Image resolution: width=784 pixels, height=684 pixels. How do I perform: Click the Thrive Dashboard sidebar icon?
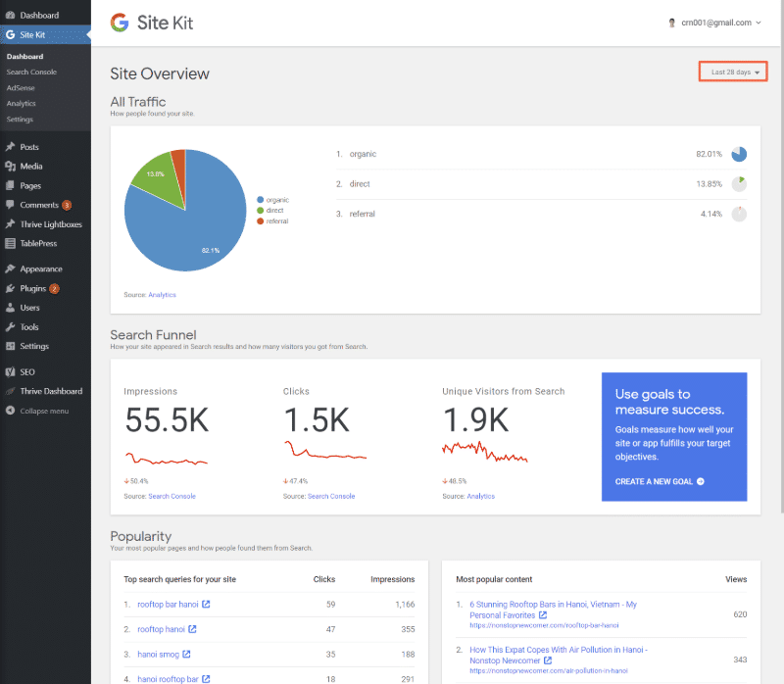click(10, 390)
